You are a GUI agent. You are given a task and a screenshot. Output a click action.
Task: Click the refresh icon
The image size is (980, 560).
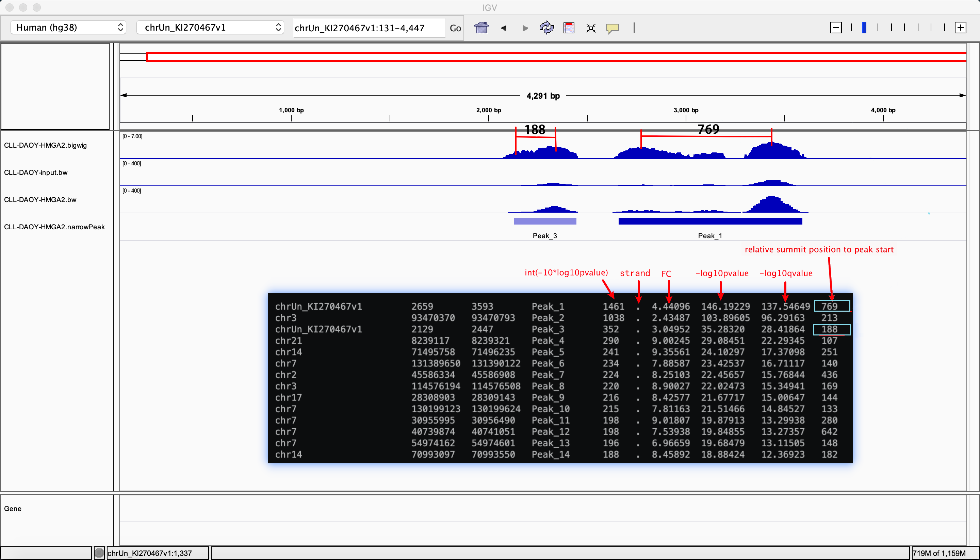[546, 28]
